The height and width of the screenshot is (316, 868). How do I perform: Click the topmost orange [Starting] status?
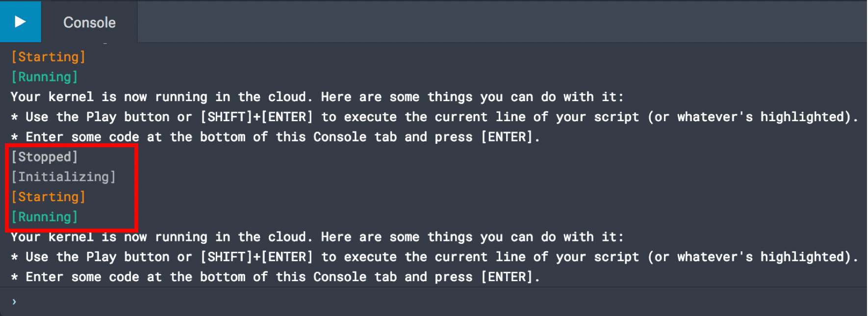click(x=48, y=57)
